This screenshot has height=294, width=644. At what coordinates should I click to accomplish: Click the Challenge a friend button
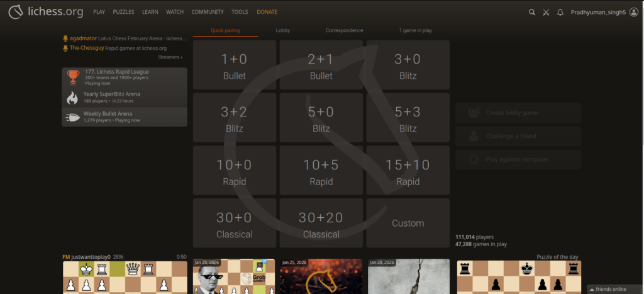[518, 136]
